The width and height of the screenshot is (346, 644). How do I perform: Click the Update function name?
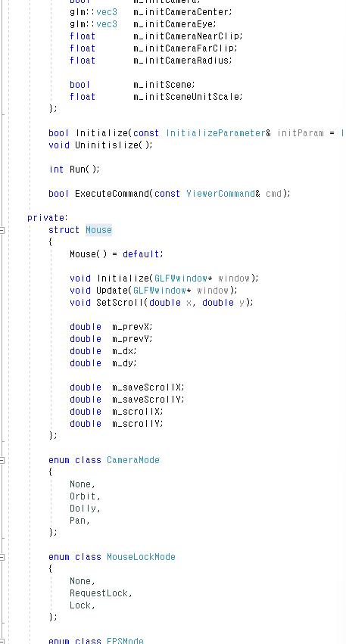(x=112, y=291)
